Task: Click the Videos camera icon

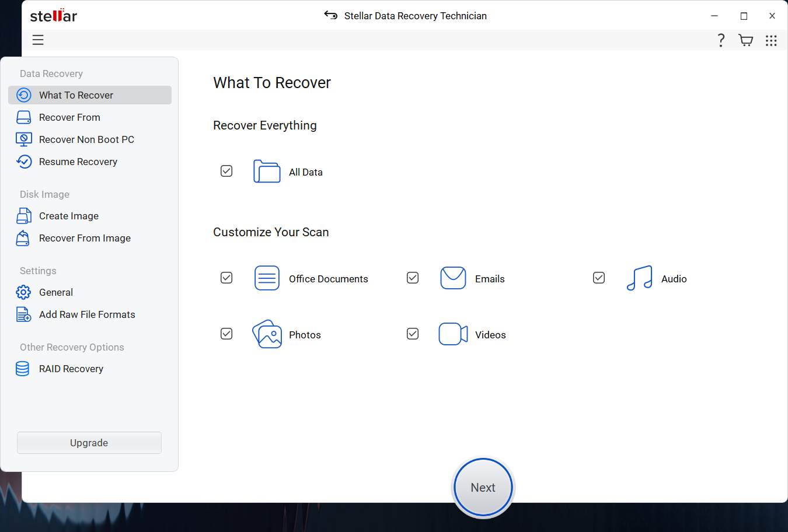Action: pyautogui.click(x=453, y=334)
